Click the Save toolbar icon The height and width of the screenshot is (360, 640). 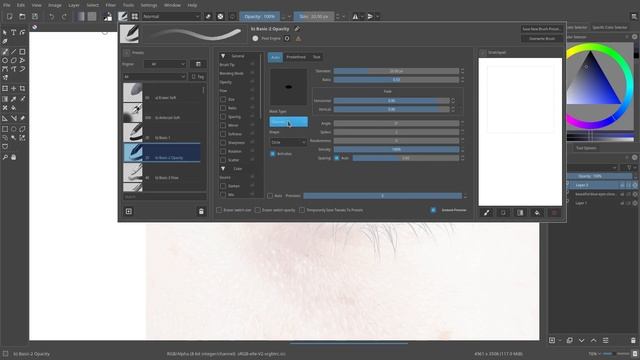35,16
